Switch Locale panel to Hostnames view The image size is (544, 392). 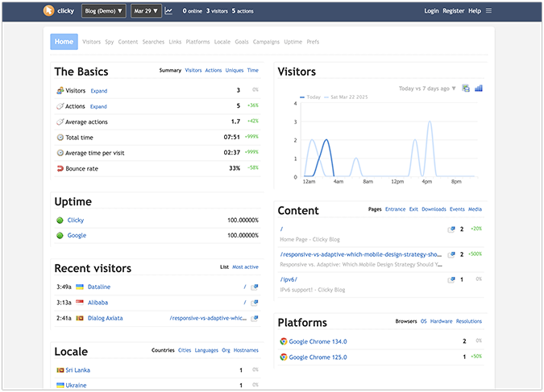point(246,350)
